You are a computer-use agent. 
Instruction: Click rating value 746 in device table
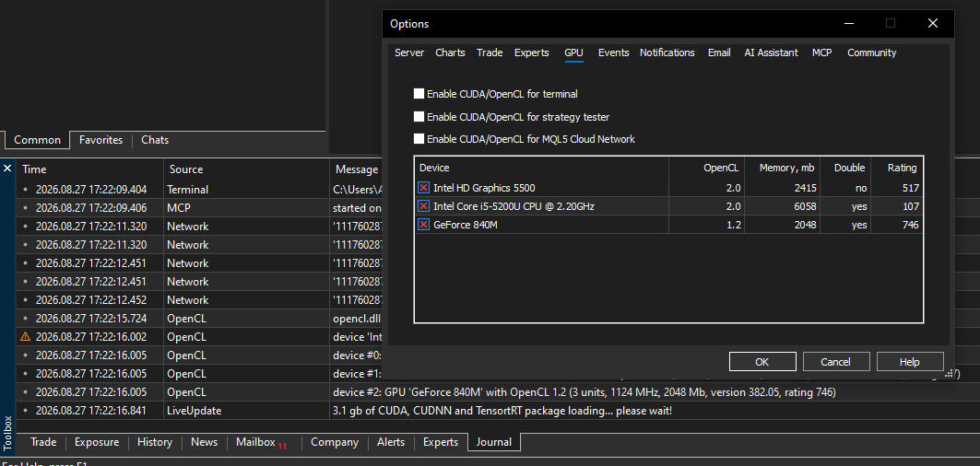click(x=911, y=225)
